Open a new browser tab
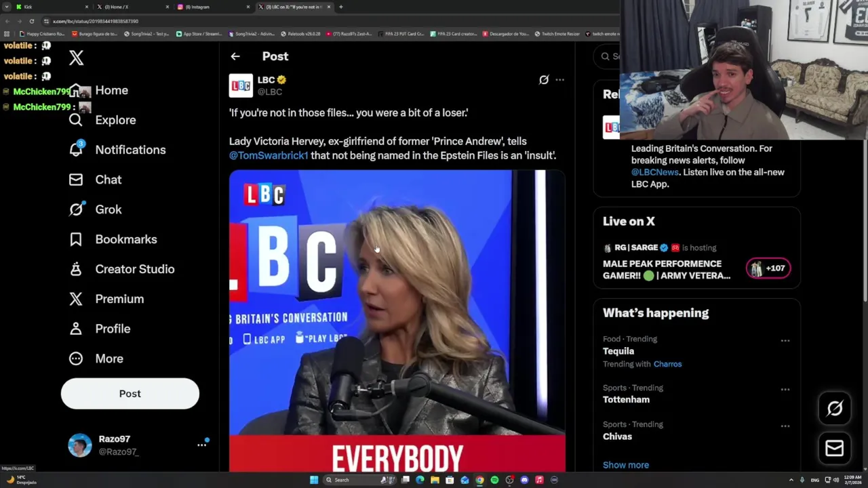Viewport: 868px width, 488px height. pos(341,7)
